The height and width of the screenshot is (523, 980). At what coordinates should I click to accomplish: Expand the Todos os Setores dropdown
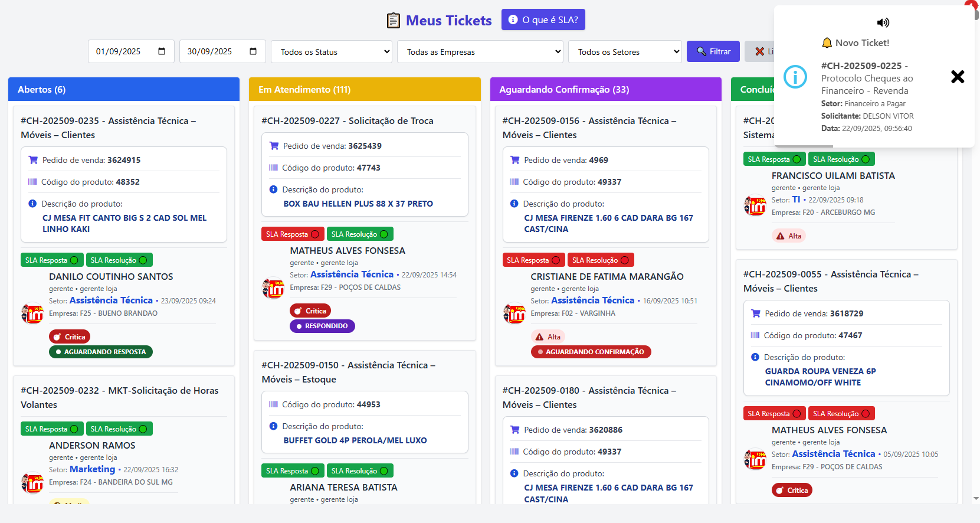[625, 52]
